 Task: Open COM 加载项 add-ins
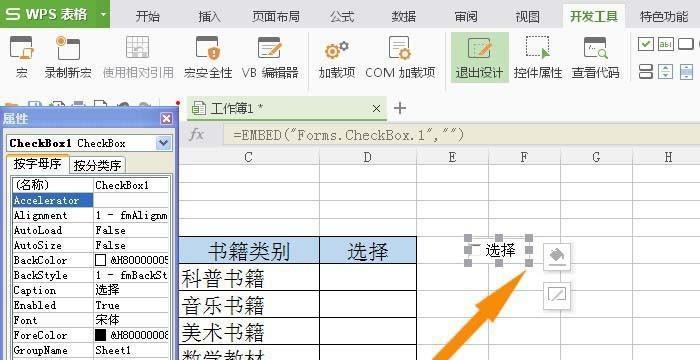[400, 58]
